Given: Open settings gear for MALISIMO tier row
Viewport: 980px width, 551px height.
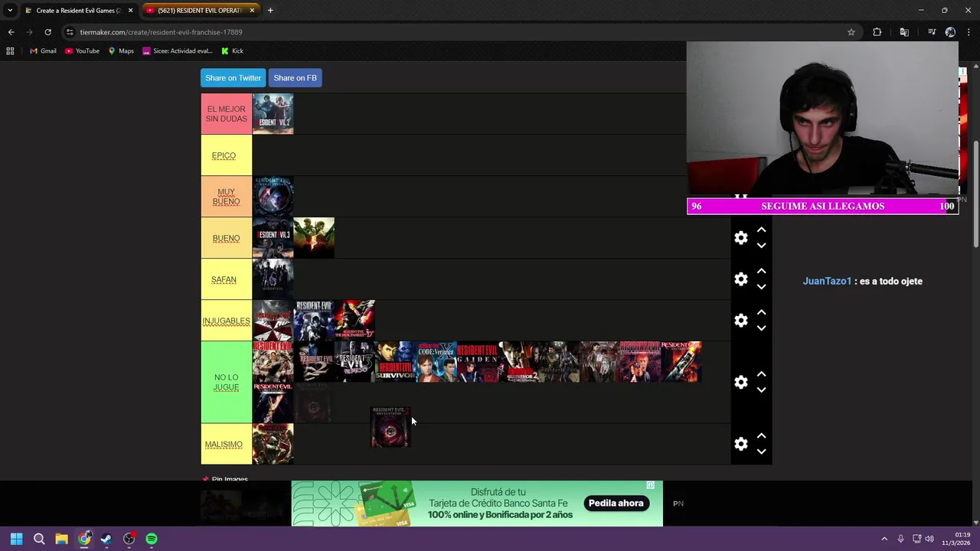Looking at the screenshot, I should click(740, 444).
